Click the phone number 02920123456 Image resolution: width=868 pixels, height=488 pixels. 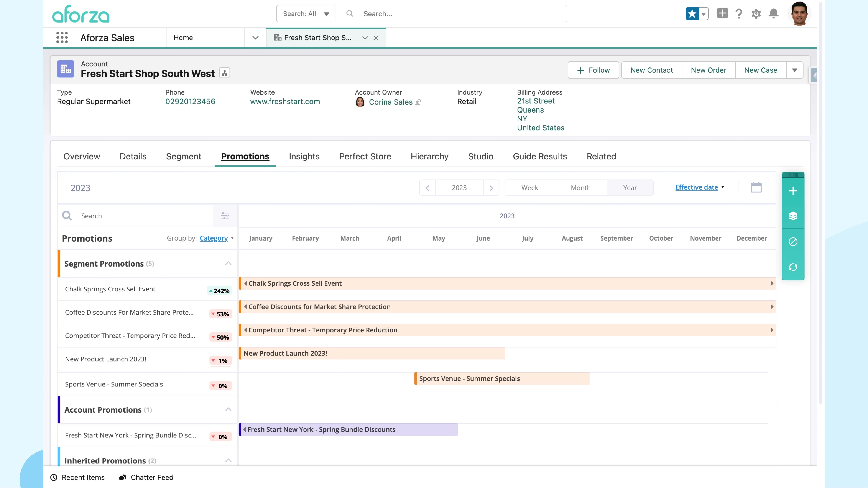[x=190, y=101]
